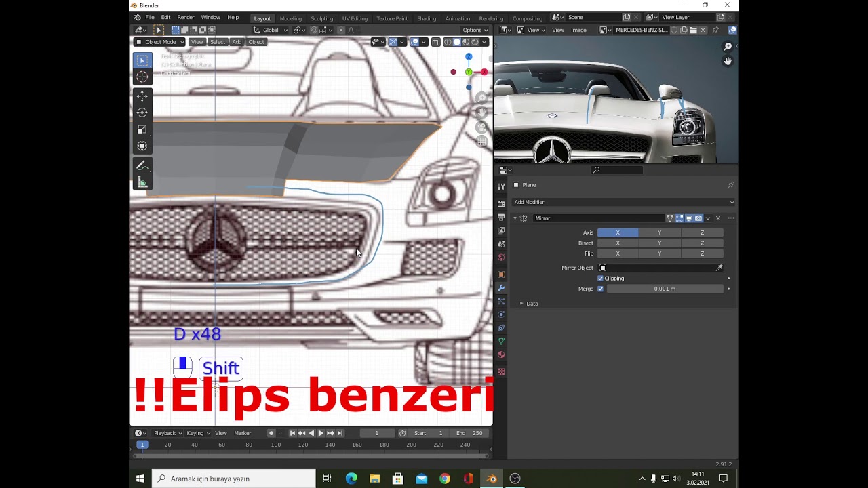Click the Mirror Object input field
The width and height of the screenshot is (868, 488).
pos(655,268)
